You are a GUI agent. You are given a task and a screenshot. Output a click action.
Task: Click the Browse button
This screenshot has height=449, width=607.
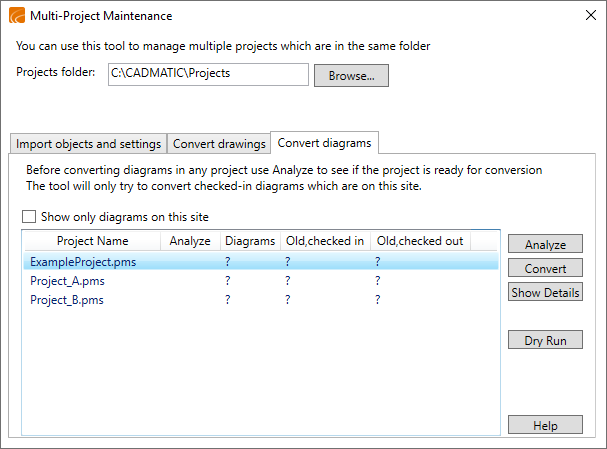351,76
